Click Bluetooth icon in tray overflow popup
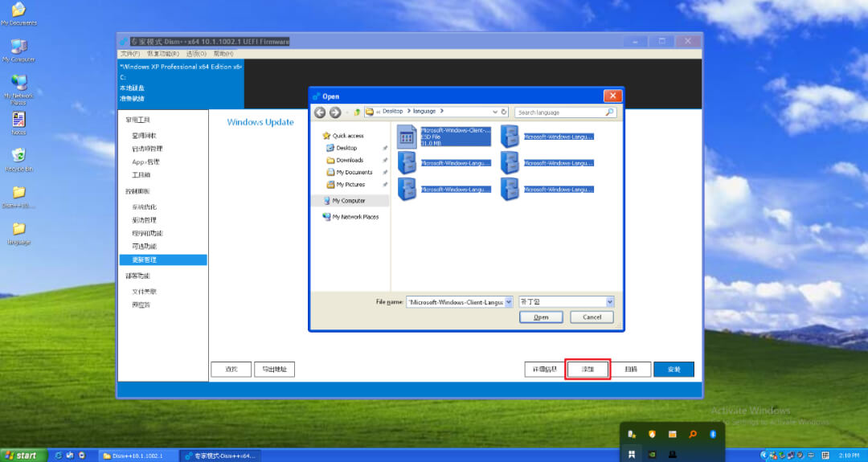 click(712, 435)
